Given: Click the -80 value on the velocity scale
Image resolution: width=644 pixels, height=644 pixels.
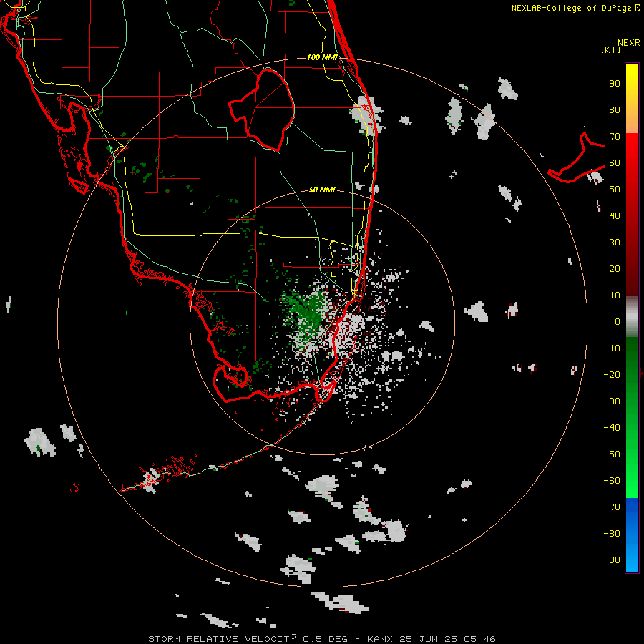Looking at the screenshot, I should [612, 534].
